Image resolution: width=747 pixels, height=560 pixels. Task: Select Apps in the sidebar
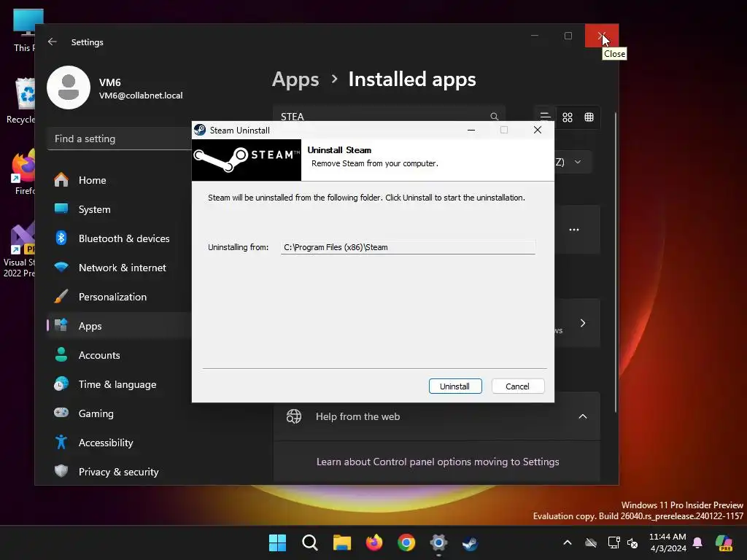coord(119,326)
